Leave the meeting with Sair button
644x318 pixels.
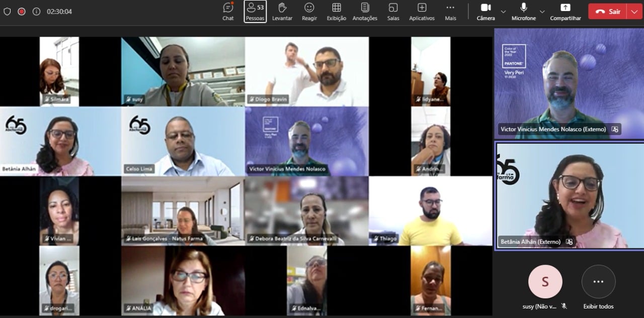click(x=608, y=12)
